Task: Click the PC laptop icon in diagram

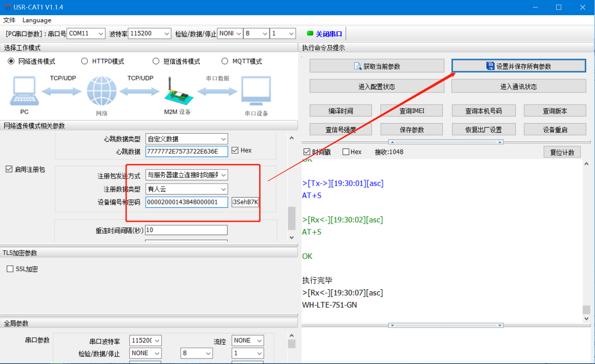Action: [x=24, y=90]
